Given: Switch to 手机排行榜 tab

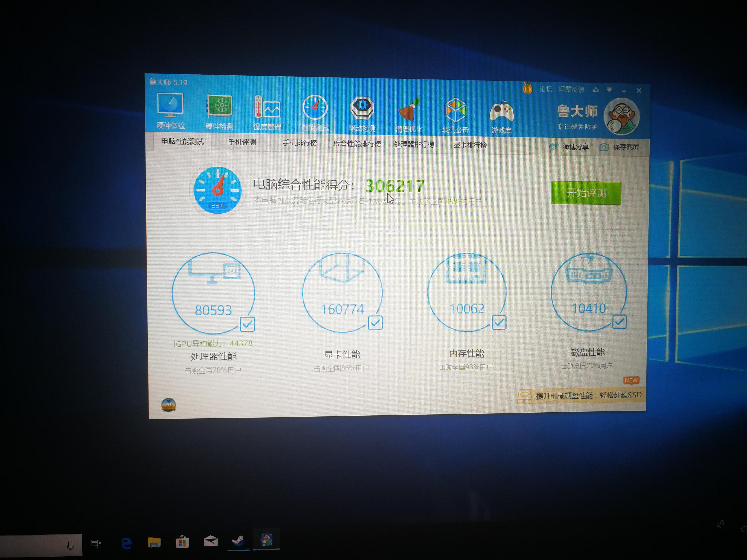Looking at the screenshot, I should [300, 143].
